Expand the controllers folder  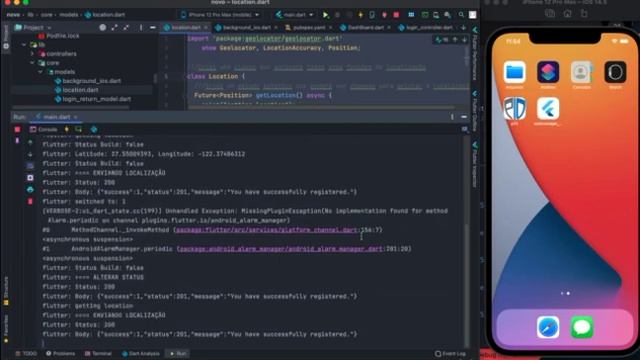32,53
